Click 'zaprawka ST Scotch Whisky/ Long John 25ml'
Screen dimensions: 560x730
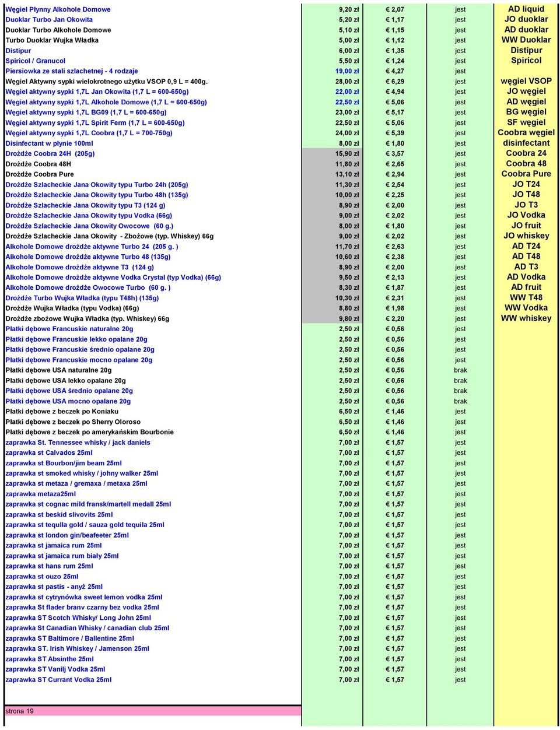(x=78, y=618)
